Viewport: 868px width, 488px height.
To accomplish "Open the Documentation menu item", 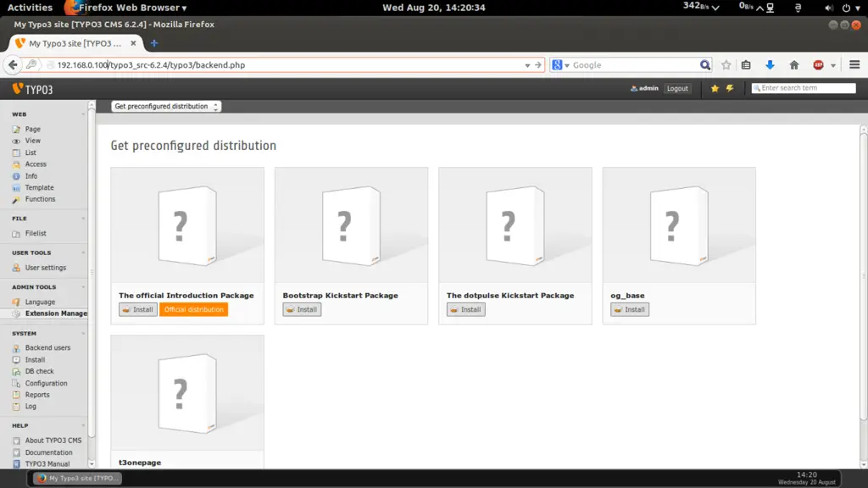I will click(48, 452).
